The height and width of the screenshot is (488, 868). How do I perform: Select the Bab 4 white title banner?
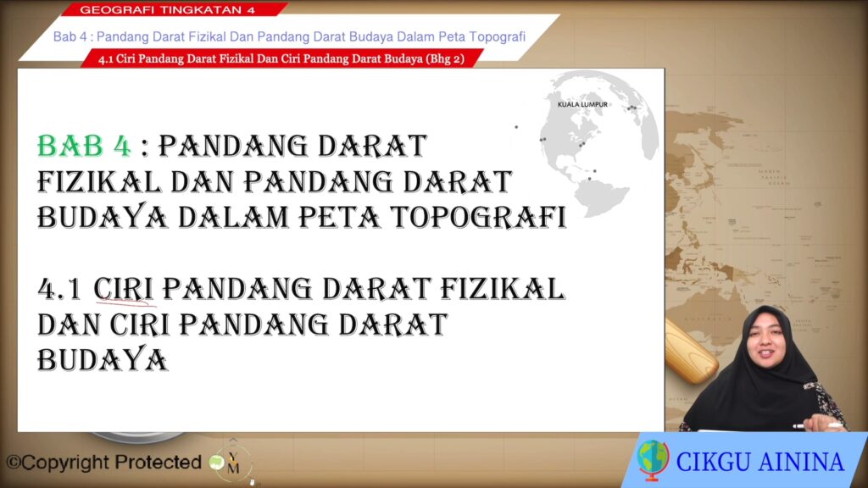[289, 36]
